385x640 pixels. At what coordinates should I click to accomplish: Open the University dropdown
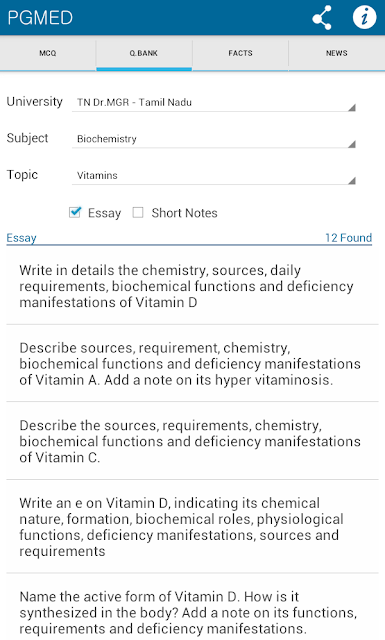[214, 102]
